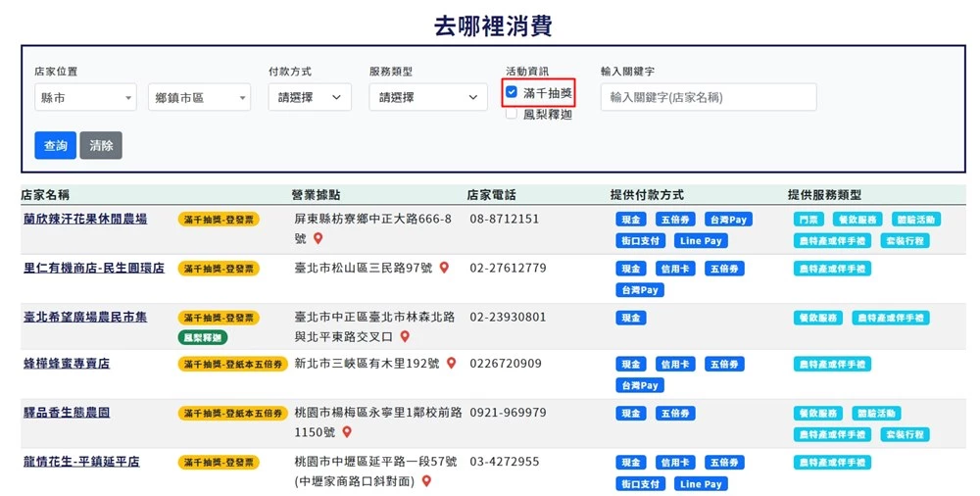980x496 pixels.
Task: Click 滿千抽獎-登紙本五倍券 badge for 驛品香生態農園
Action: (233, 414)
